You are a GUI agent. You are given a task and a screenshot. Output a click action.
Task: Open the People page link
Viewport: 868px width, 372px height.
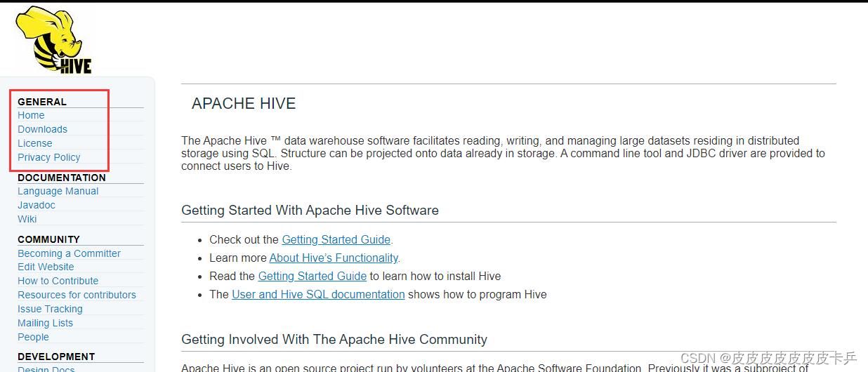tap(33, 337)
